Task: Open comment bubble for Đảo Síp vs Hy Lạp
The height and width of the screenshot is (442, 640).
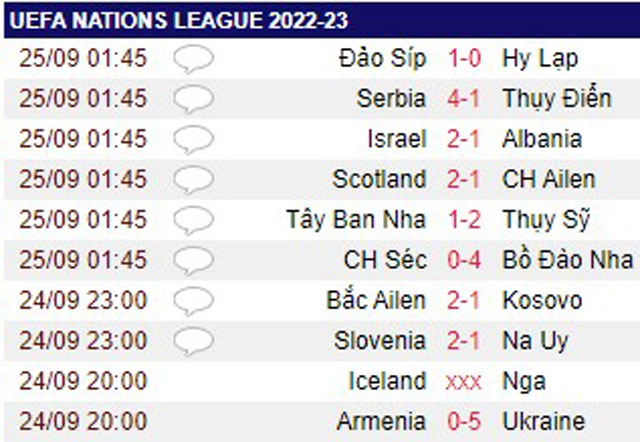Action: (x=193, y=59)
